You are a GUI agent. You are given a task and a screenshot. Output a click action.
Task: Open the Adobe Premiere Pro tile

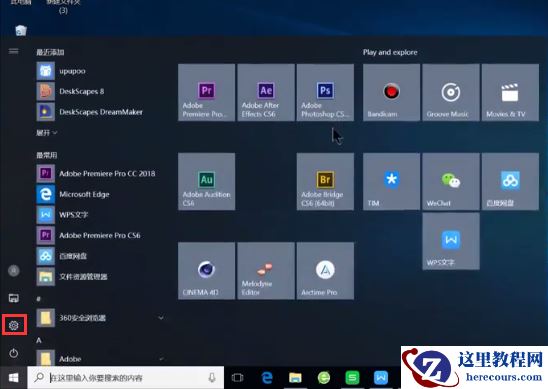[x=207, y=92]
